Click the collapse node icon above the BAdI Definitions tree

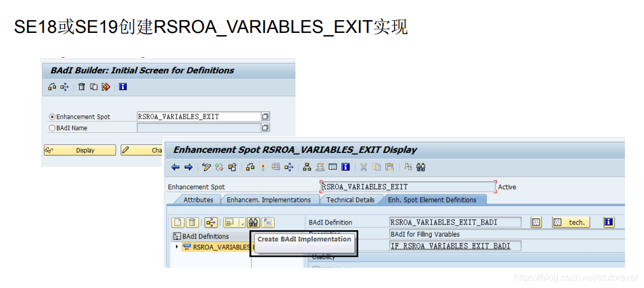tap(268, 223)
